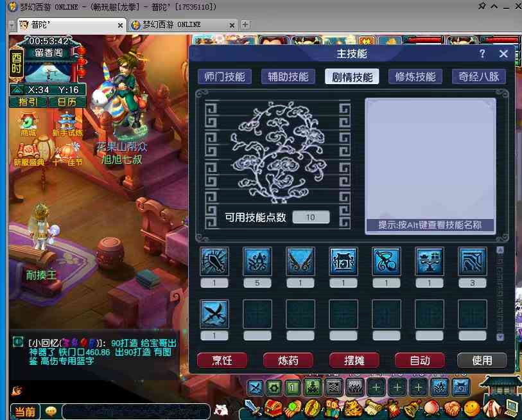
Task: Select the building-glyph skill icon in the skill grid
Action: (344, 261)
